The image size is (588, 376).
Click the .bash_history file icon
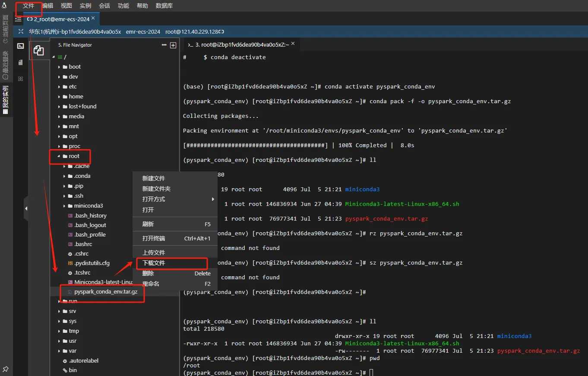pos(70,216)
